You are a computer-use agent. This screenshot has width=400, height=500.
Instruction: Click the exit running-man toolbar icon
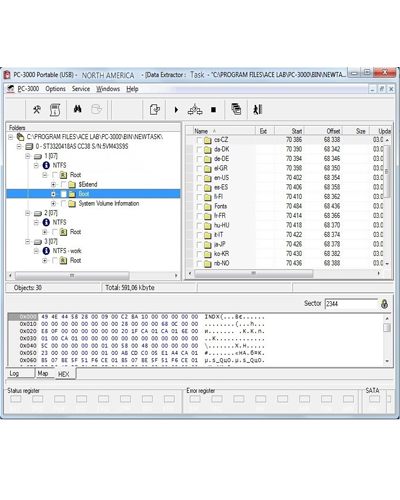click(257, 109)
